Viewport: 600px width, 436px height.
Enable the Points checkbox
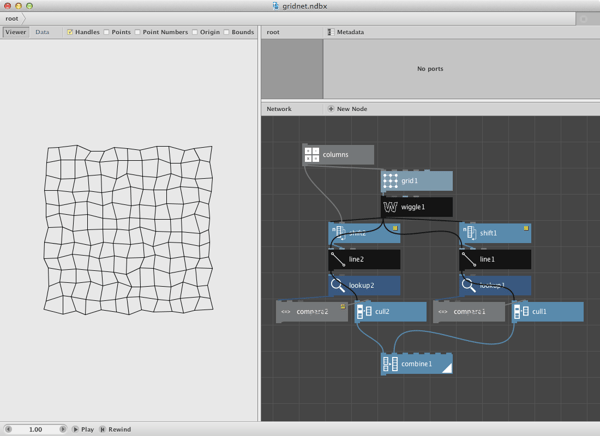[106, 32]
